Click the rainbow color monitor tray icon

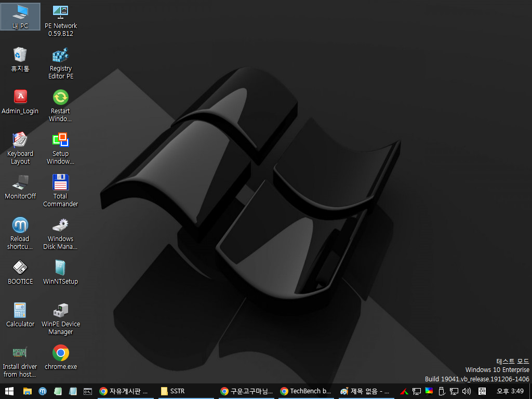click(x=429, y=391)
